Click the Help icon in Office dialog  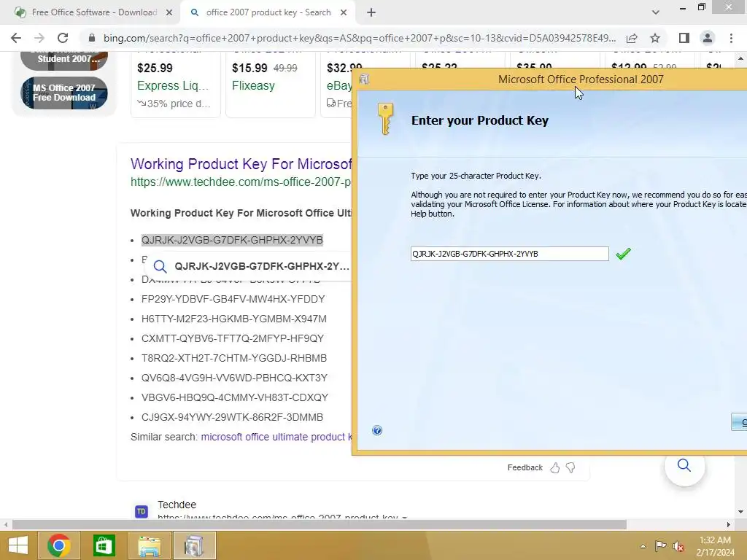tap(377, 430)
